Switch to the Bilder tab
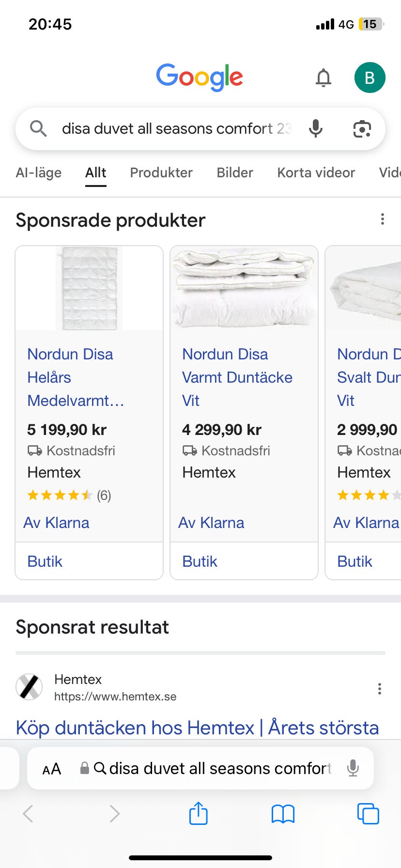 (x=235, y=172)
